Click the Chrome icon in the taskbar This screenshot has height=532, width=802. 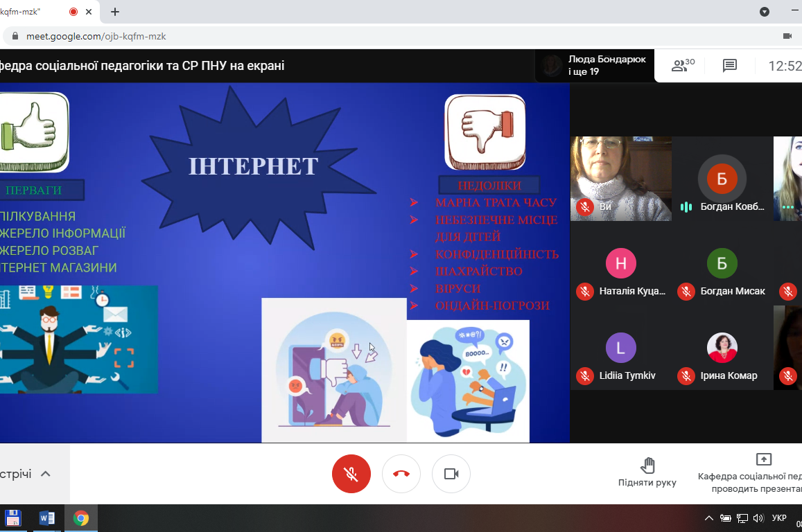pos(81,518)
